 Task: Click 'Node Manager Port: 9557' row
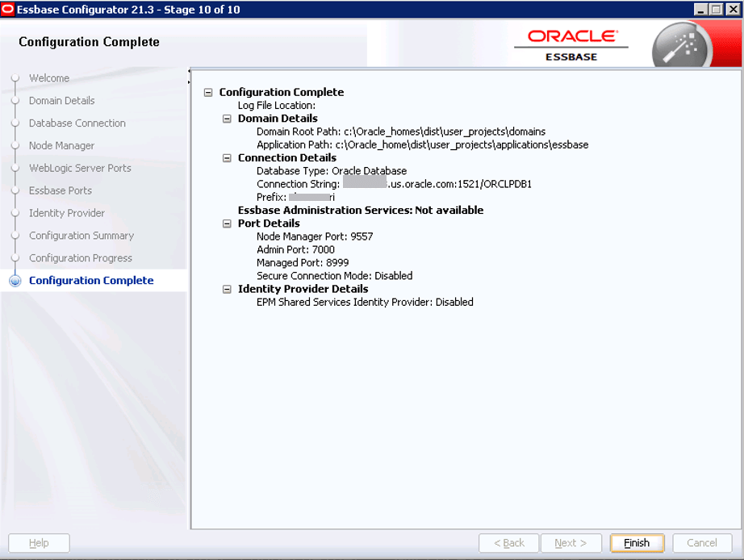click(315, 236)
